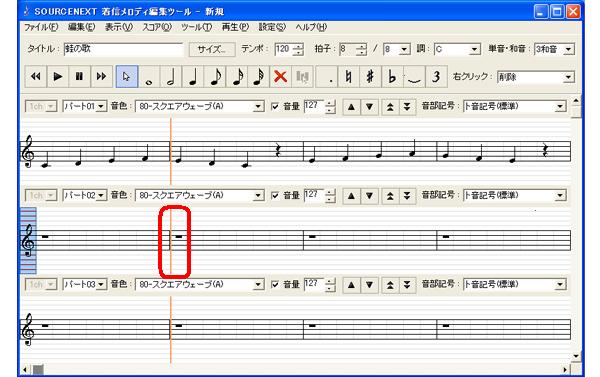Shift パート01 up an octave
This screenshot has width=600, height=377.
coord(390,107)
